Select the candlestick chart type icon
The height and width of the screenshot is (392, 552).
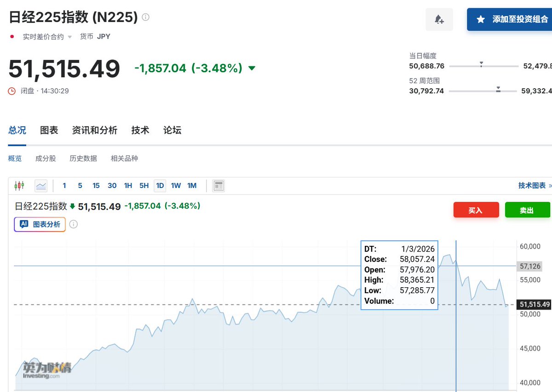pyautogui.click(x=19, y=185)
